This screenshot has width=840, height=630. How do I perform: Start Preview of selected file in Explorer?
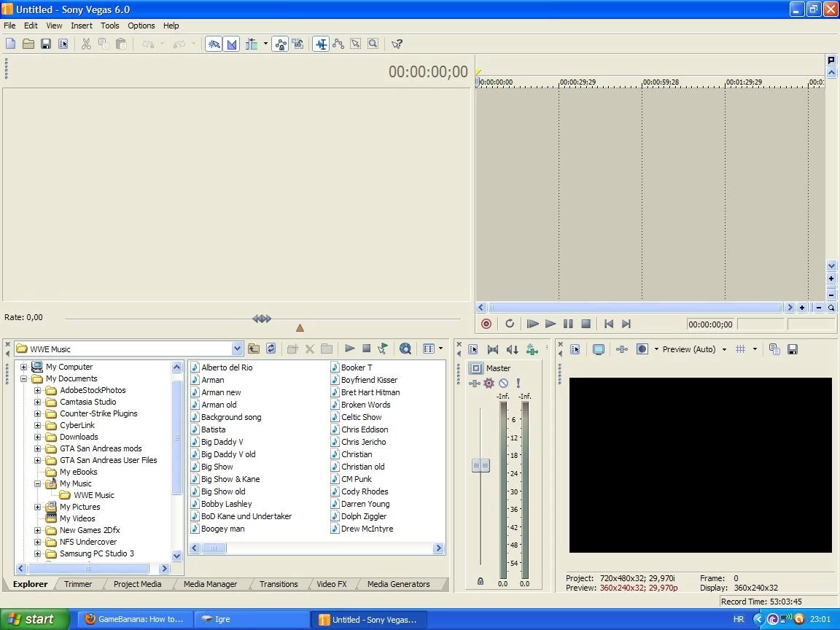point(350,349)
